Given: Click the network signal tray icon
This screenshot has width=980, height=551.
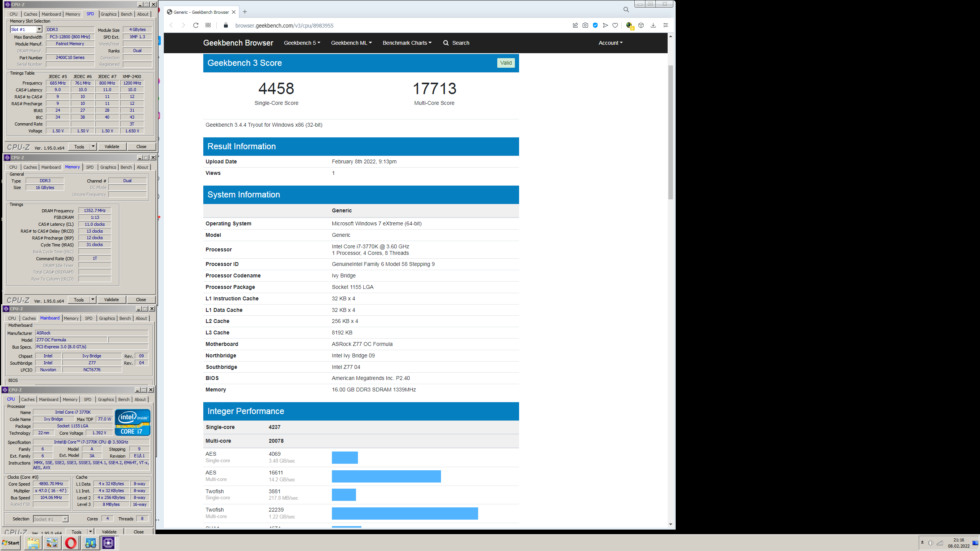Looking at the screenshot, I should (x=940, y=543).
